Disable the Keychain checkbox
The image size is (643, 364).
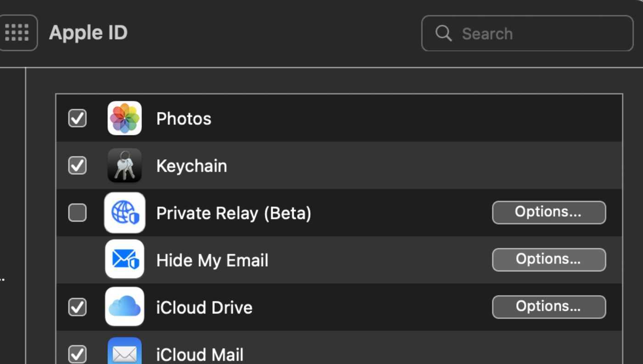[77, 165]
